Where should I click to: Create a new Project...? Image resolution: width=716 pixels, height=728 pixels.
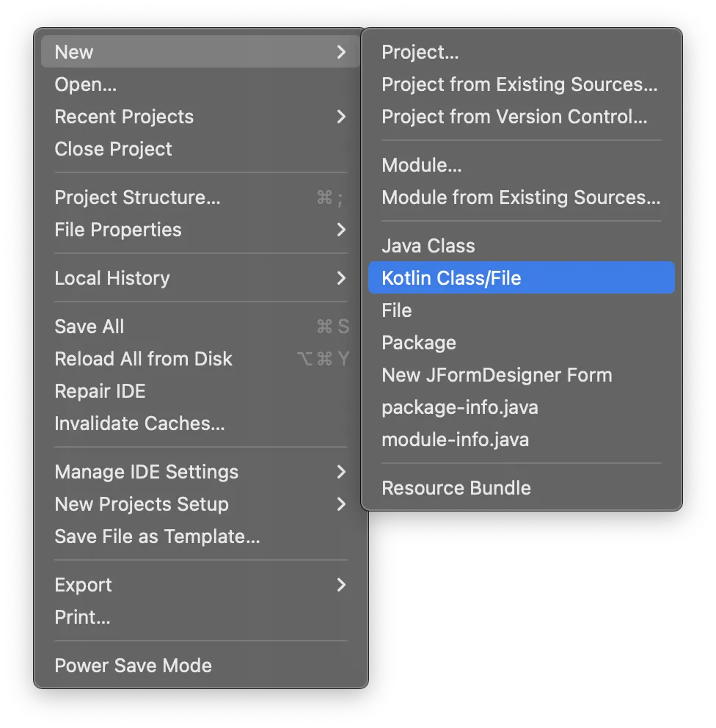(420, 52)
